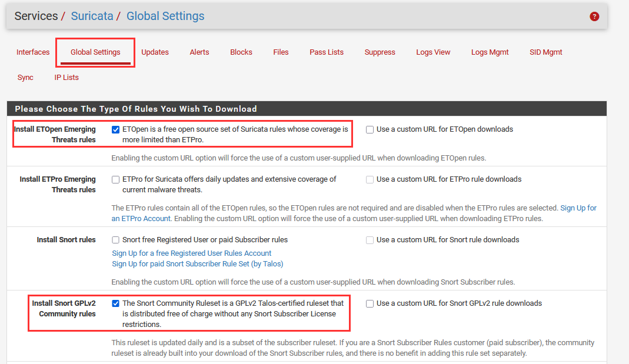Open the IP Lists tab
Image resolution: width=629 pixels, height=364 pixels.
tap(66, 78)
